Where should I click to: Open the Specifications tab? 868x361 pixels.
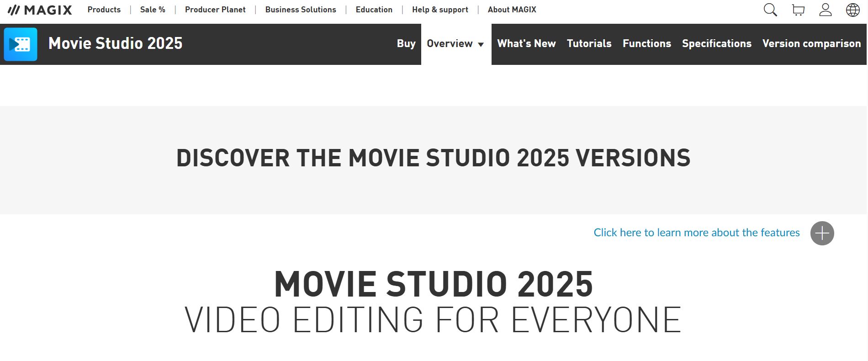717,44
